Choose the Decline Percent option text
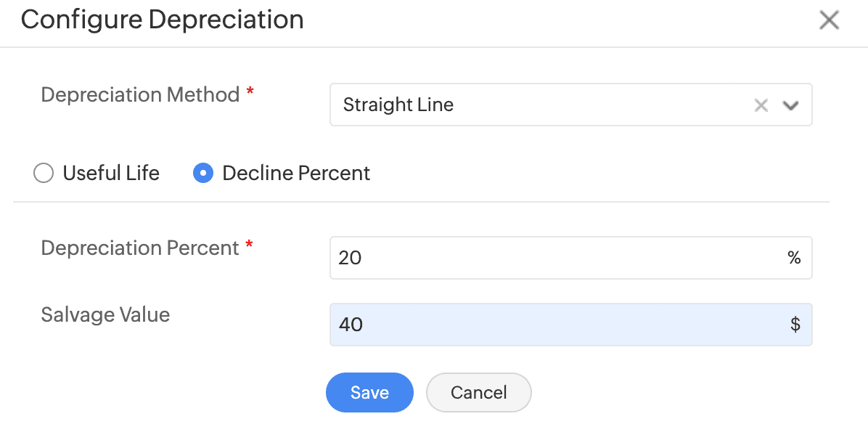The image size is (868, 427). pos(296,174)
